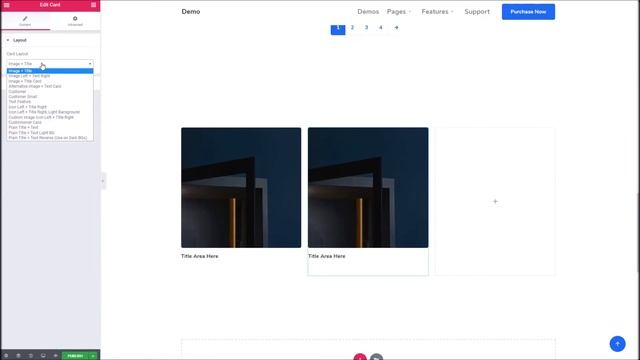Click the Demo site logo
640x360 pixels.
pos(191,11)
